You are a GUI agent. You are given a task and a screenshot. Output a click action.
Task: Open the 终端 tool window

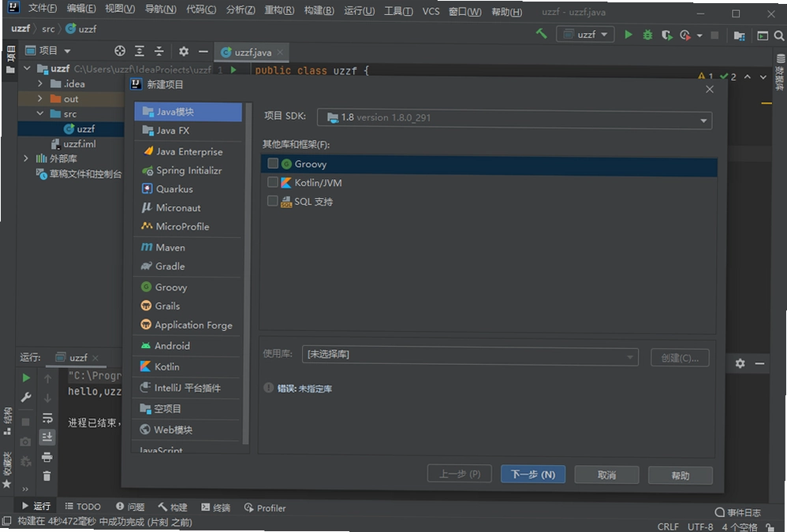[x=215, y=508]
